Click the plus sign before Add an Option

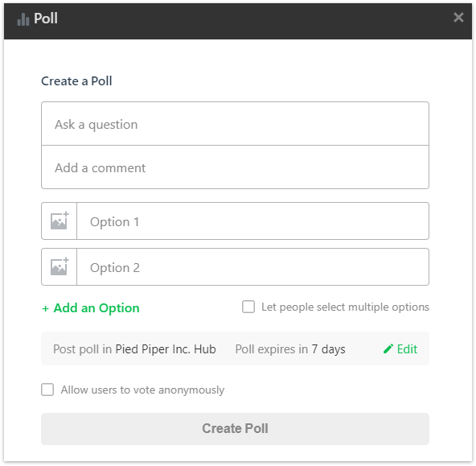click(45, 308)
